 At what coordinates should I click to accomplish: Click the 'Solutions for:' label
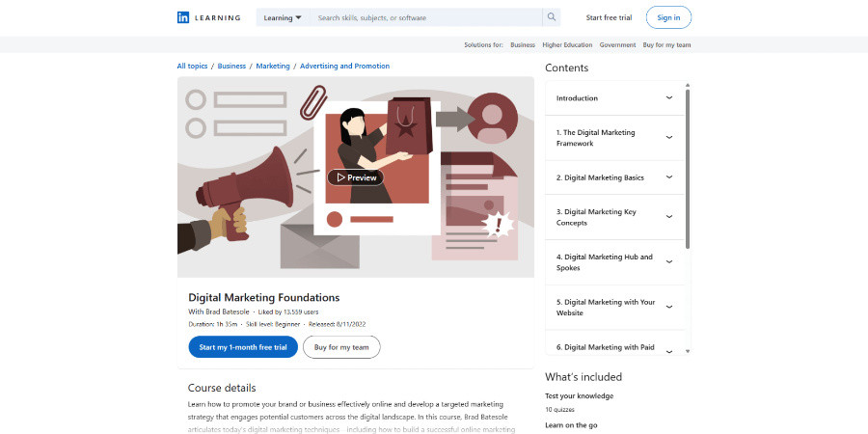coord(483,44)
